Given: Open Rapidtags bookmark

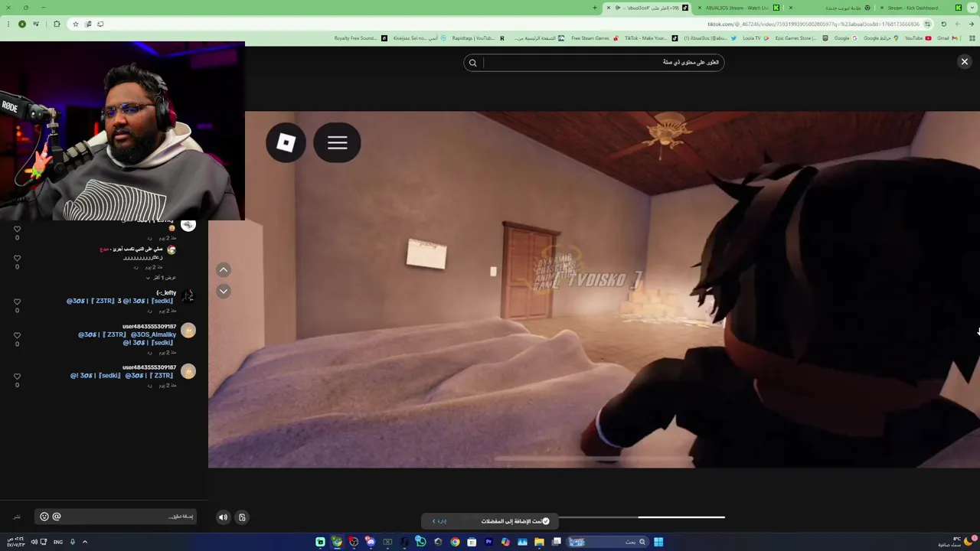Looking at the screenshot, I should tap(478, 38).
